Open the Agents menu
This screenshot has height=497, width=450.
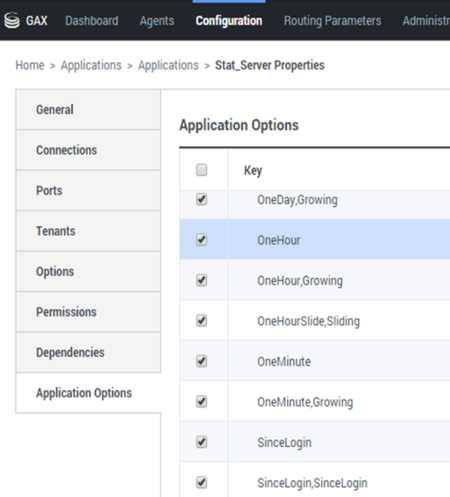(157, 21)
